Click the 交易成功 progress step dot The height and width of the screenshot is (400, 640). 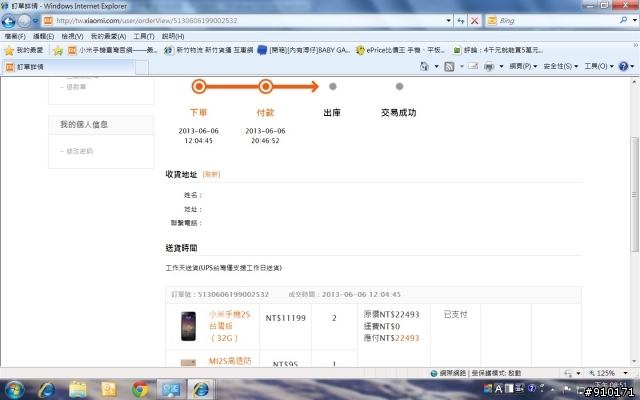click(x=399, y=87)
